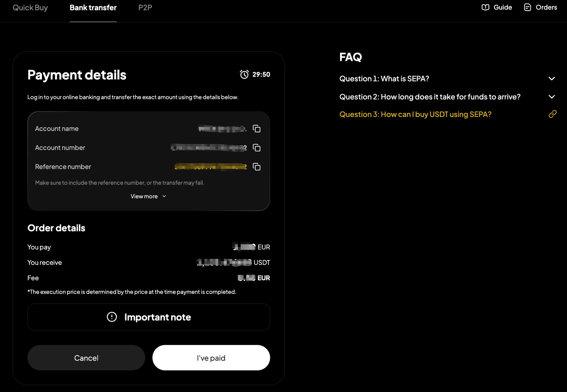The image size is (567, 392).
Task: Open the Important note panel
Action: 148,317
